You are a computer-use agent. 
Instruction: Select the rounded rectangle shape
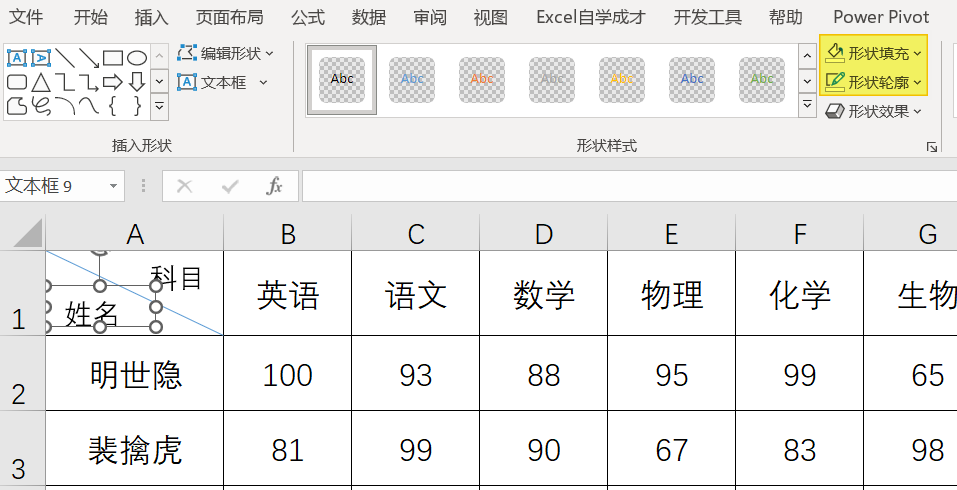[16, 82]
